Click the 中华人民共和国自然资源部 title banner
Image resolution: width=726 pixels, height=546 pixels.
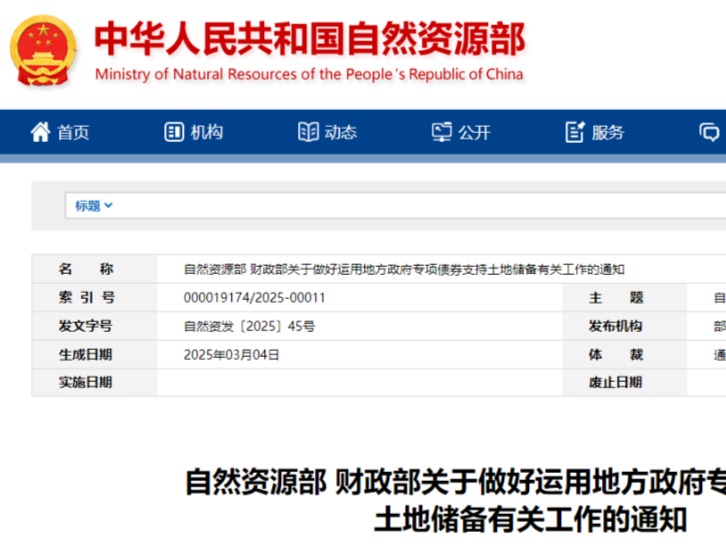tap(310, 39)
